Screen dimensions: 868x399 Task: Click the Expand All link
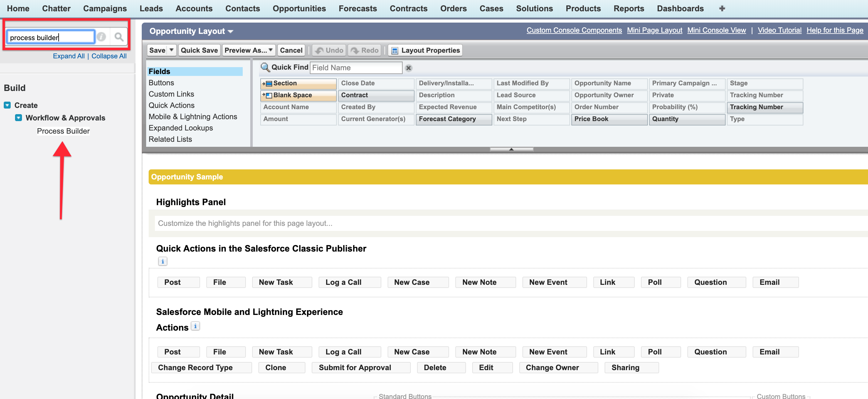coord(68,56)
